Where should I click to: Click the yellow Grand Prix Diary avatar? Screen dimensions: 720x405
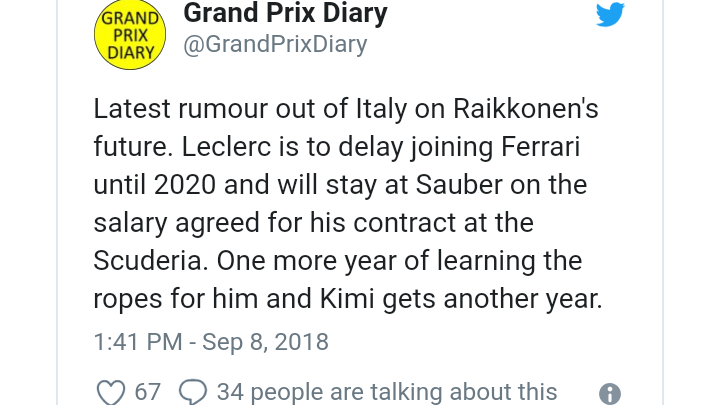tap(129, 36)
